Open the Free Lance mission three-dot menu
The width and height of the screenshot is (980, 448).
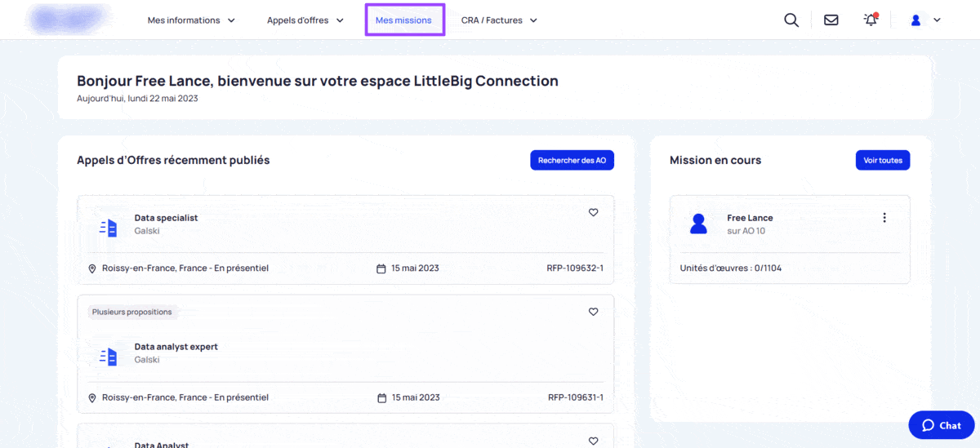pyautogui.click(x=884, y=218)
